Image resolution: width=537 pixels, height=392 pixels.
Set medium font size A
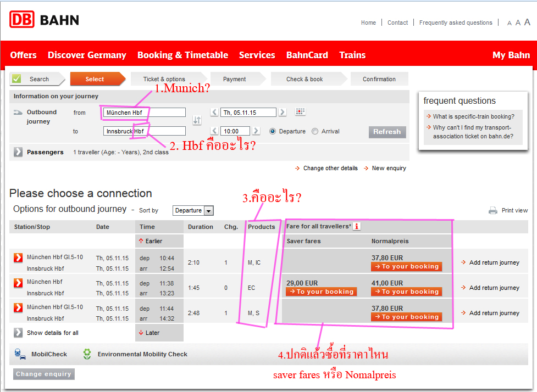[x=518, y=23]
